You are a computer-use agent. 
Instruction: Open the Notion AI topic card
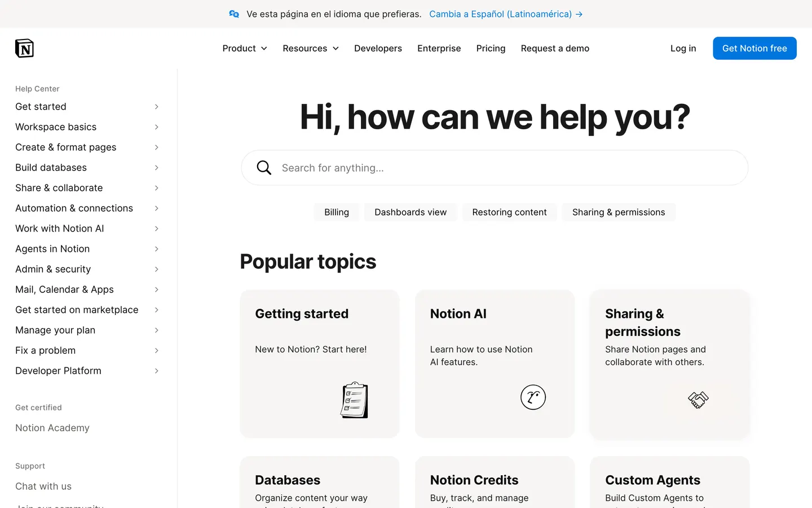pos(495,364)
